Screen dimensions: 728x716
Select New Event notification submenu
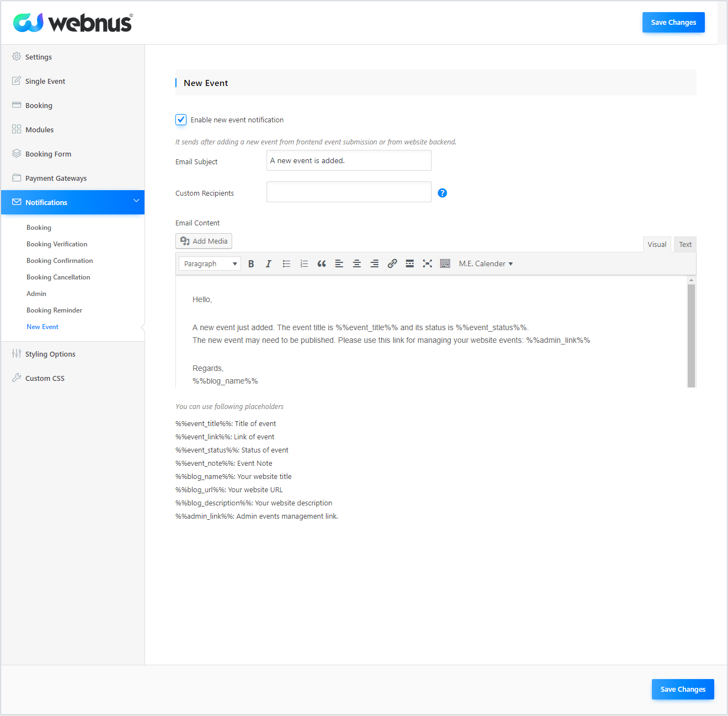(x=42, y=327)
